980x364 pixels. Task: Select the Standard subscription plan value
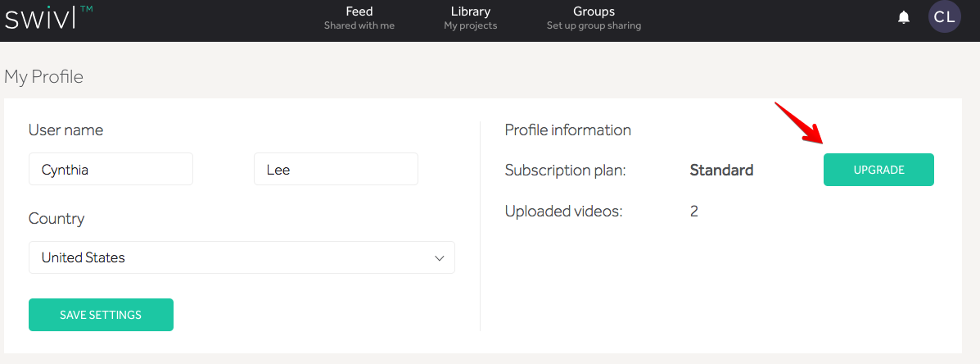721,171
